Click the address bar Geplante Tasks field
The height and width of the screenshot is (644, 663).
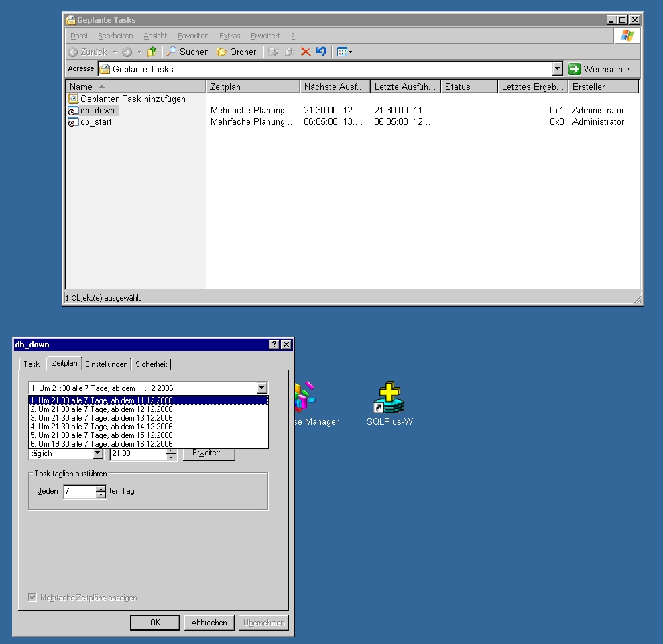pos(324,69)
